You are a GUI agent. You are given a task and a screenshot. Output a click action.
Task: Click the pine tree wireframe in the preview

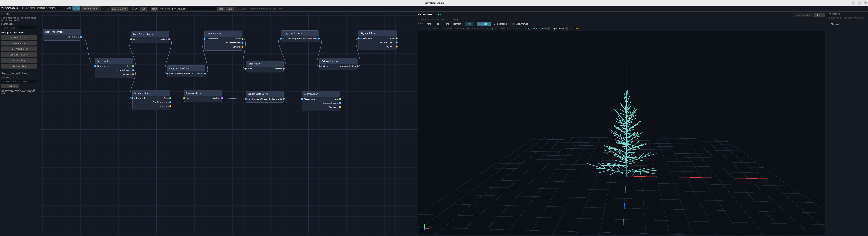point(626,135)
